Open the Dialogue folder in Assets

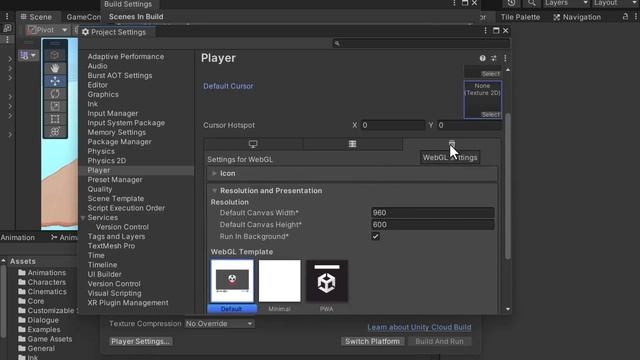(38, 320)
